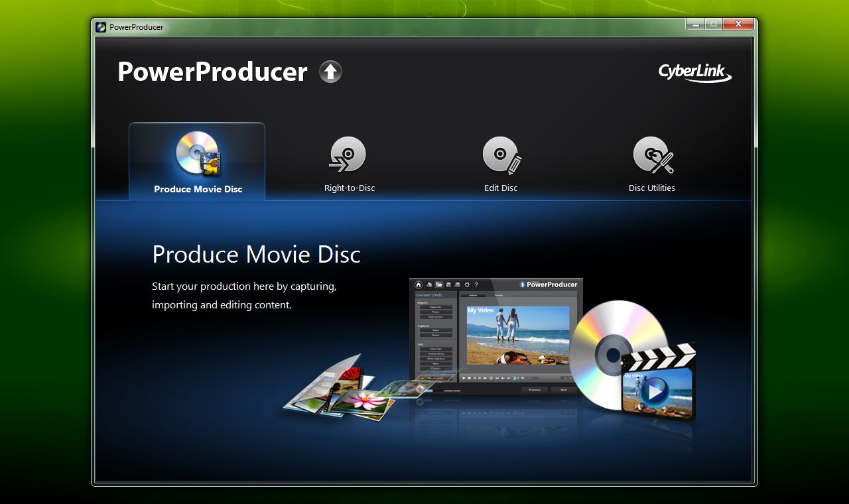The image size is (849, 504).
Task: Switch to the Edit Disc tab label
Action: pos(501,188)
